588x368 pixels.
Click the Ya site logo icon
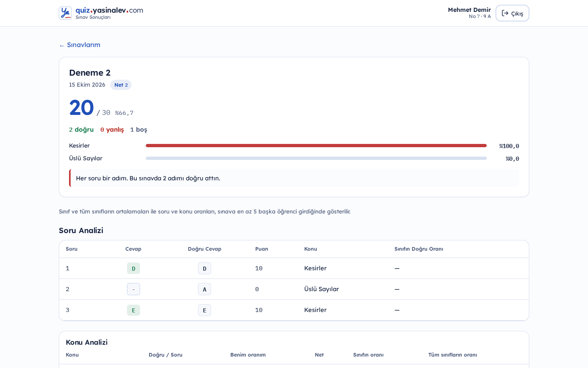coord(65,13)
